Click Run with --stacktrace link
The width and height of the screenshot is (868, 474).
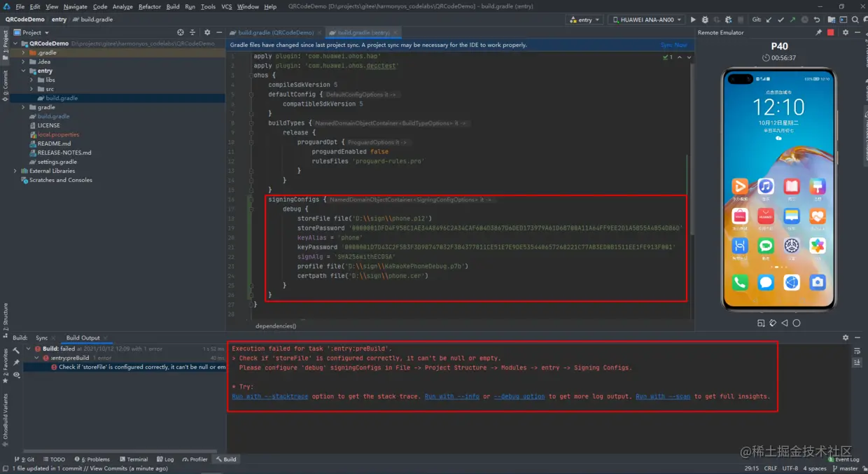pos(270,396)
